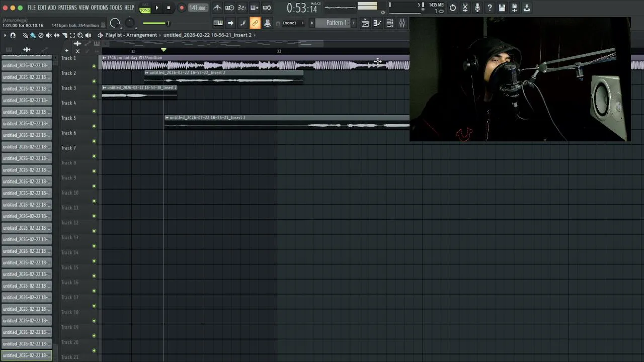644x362 pixels.
Task: Open the FILE menu
Action: (x=31, y=8)
